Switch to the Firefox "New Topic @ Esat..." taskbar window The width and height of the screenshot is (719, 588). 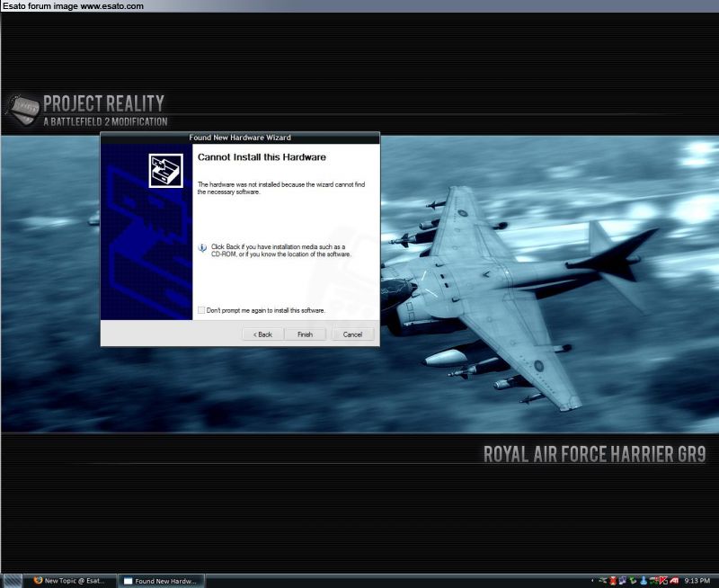coord(69,581)
